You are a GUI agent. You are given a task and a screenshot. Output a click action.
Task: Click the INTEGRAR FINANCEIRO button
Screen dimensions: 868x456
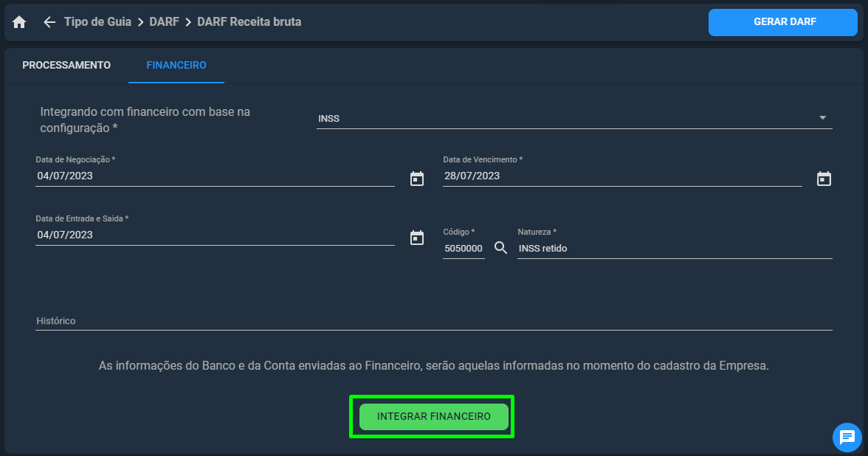tap(433, 417)
